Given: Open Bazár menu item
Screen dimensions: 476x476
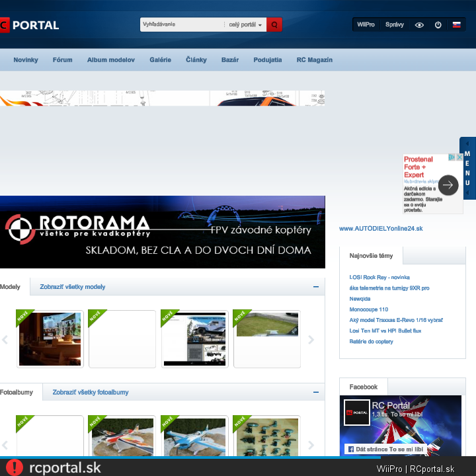Looking at the screenshot, I should tap(230, 59).
